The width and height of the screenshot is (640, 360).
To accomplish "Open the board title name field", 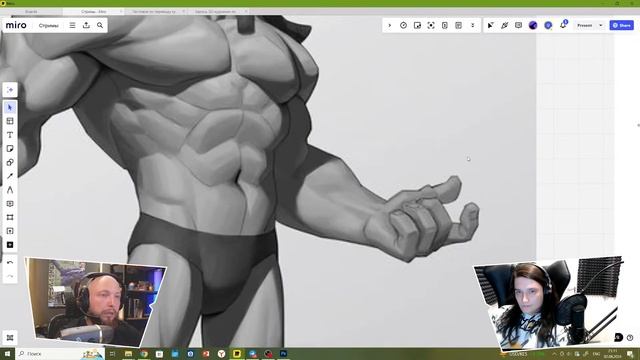I will pos(49,25).
